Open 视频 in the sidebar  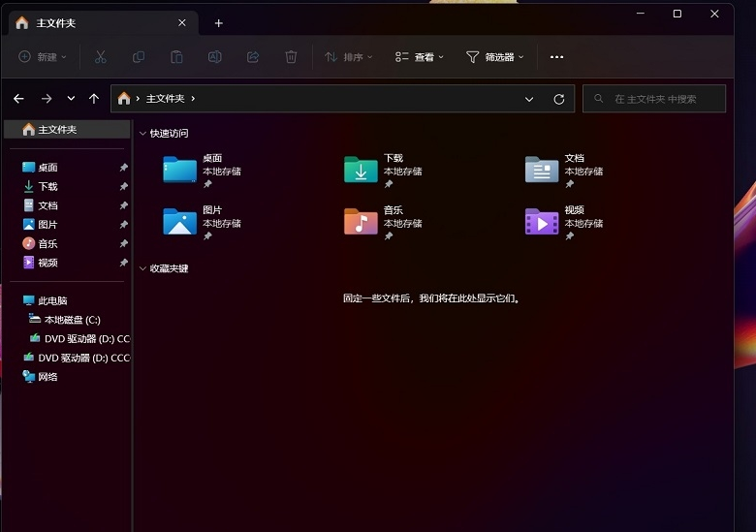(47, 263)
